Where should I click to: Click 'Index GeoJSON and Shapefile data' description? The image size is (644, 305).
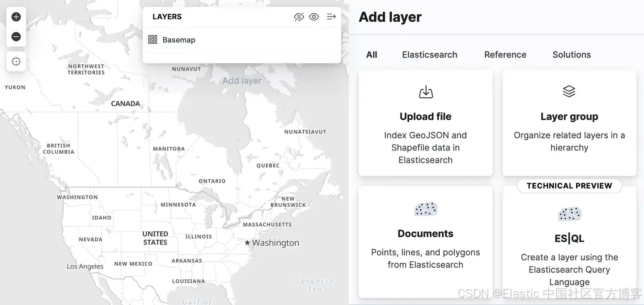click(426, 147)
